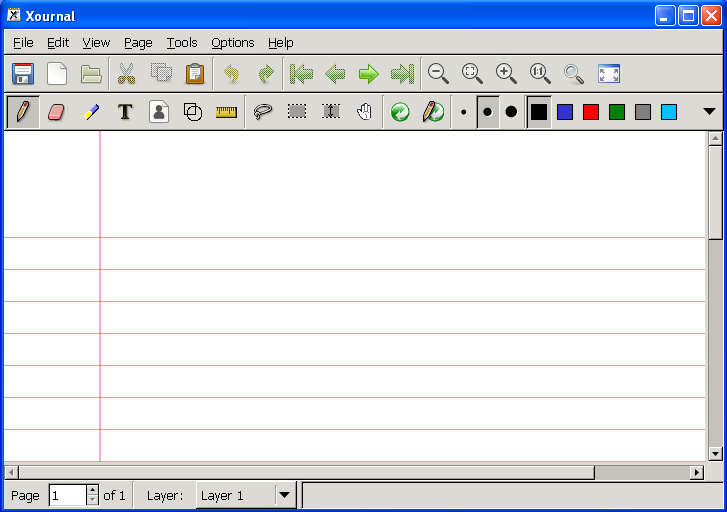Click the vertical scrollbar thumb
Viewport: 727px width, 512px height.
tap(715, 192)
